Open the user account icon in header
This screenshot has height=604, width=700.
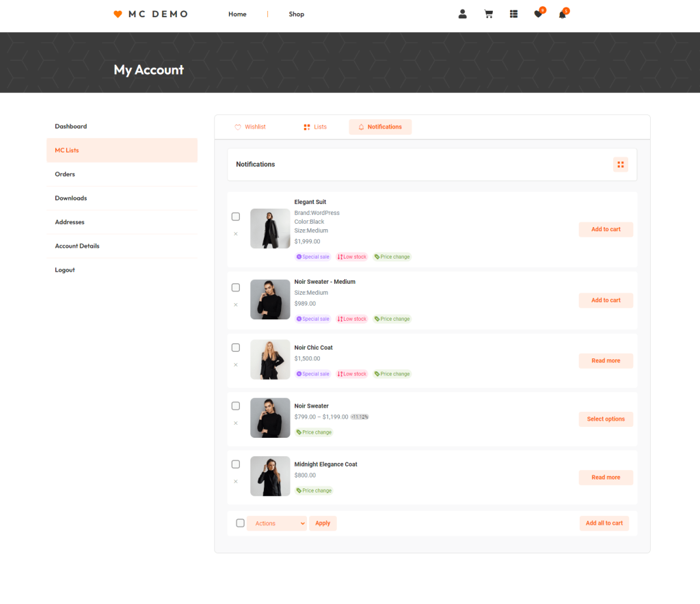463,14
